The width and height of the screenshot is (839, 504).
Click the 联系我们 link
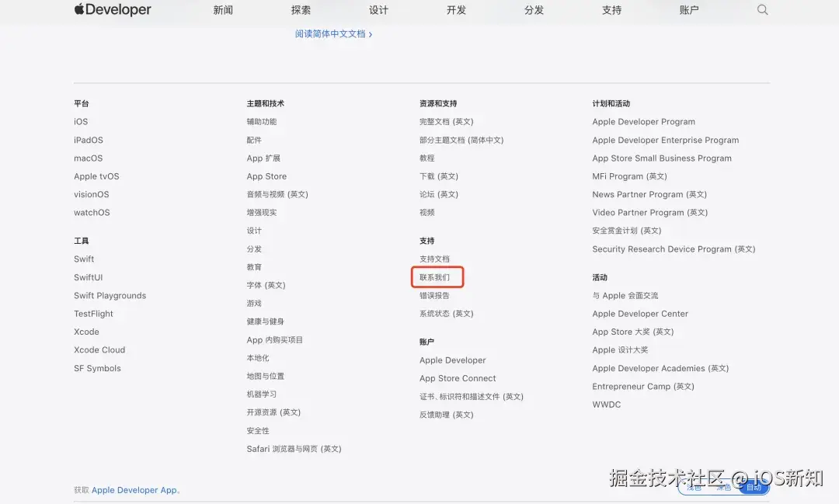pos(434,277)
